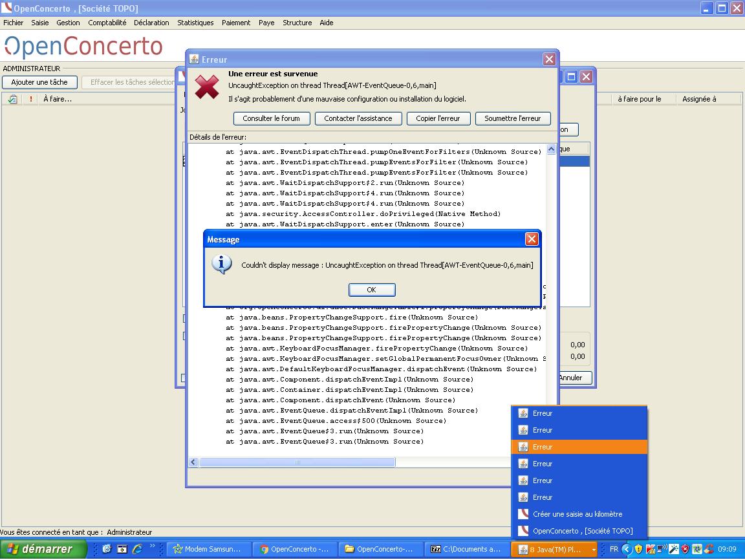
Task: Click the wireless network tray icon
Action: 662,549
